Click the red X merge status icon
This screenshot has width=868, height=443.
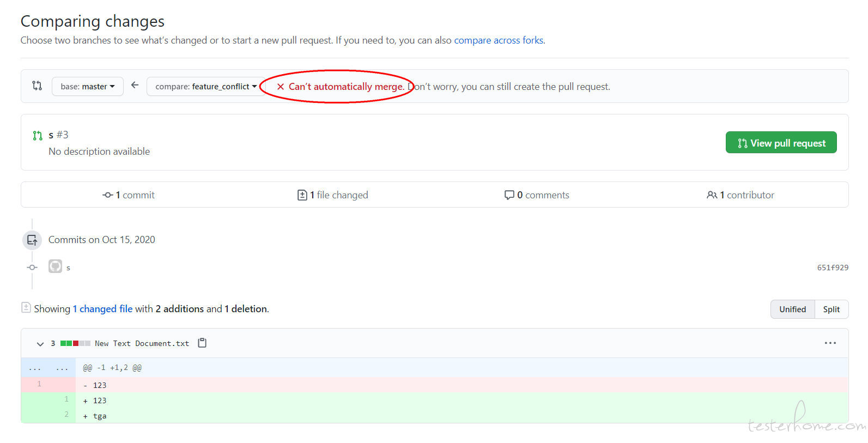coord(281,87)
